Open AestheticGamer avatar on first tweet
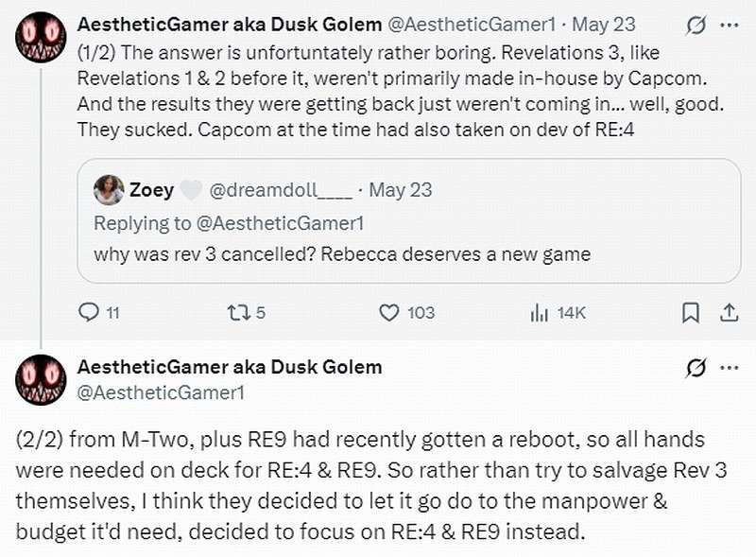This screenshot has width=756, height=557. (40, 37)
